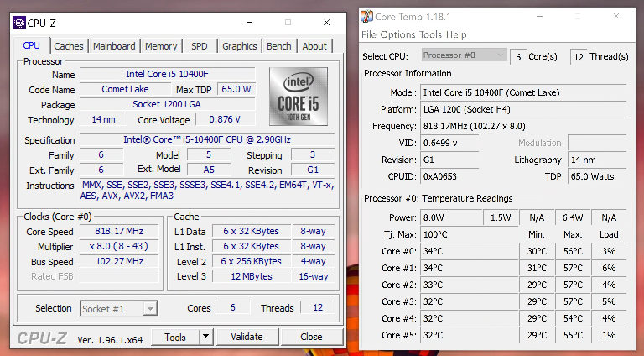
Task: Click the Max TDP value '65.0 W'
Action: click(x=236, y=89)
